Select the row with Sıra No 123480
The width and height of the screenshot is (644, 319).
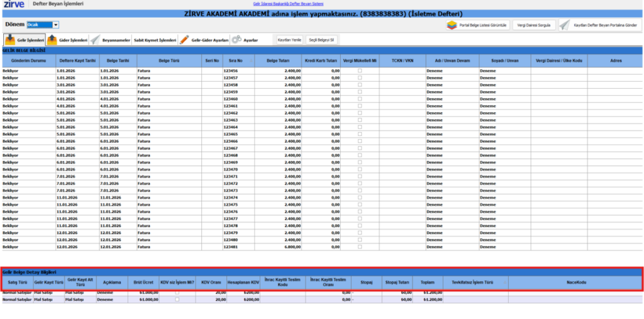tap(323, 240)
